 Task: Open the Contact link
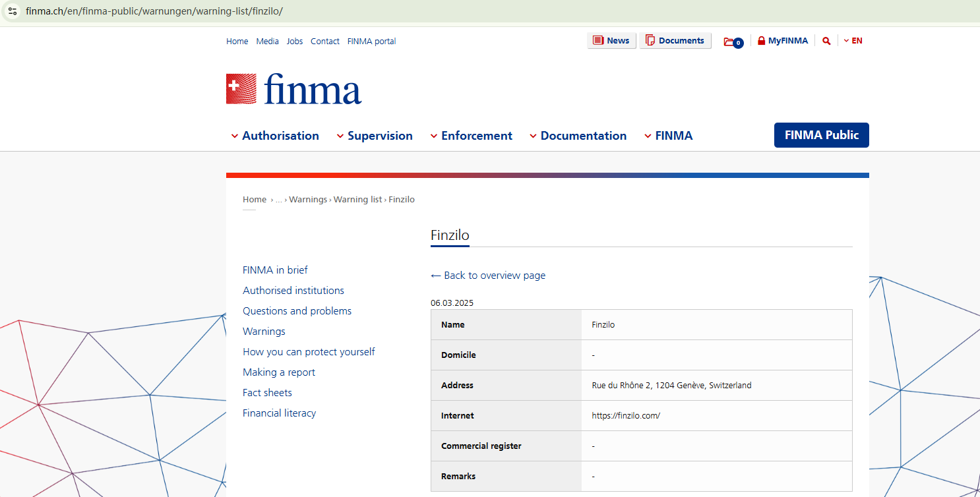[325, 42]
